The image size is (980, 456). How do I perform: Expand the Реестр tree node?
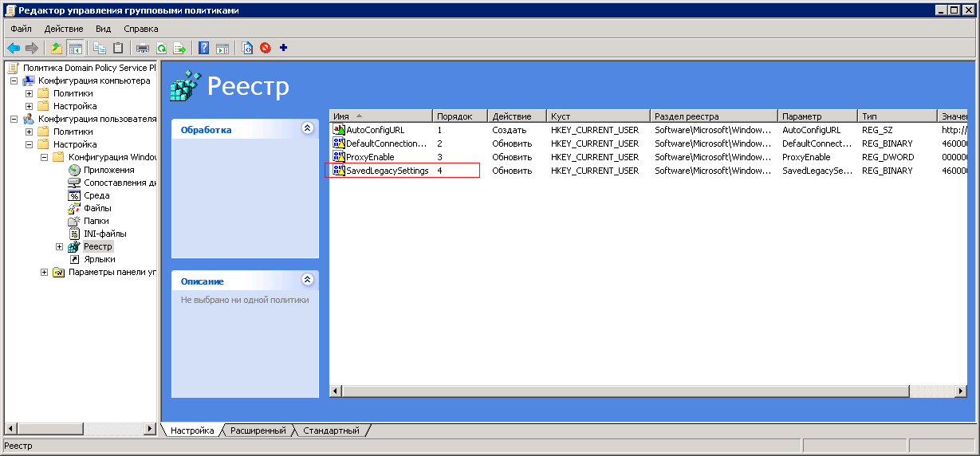tap(59, 246)
